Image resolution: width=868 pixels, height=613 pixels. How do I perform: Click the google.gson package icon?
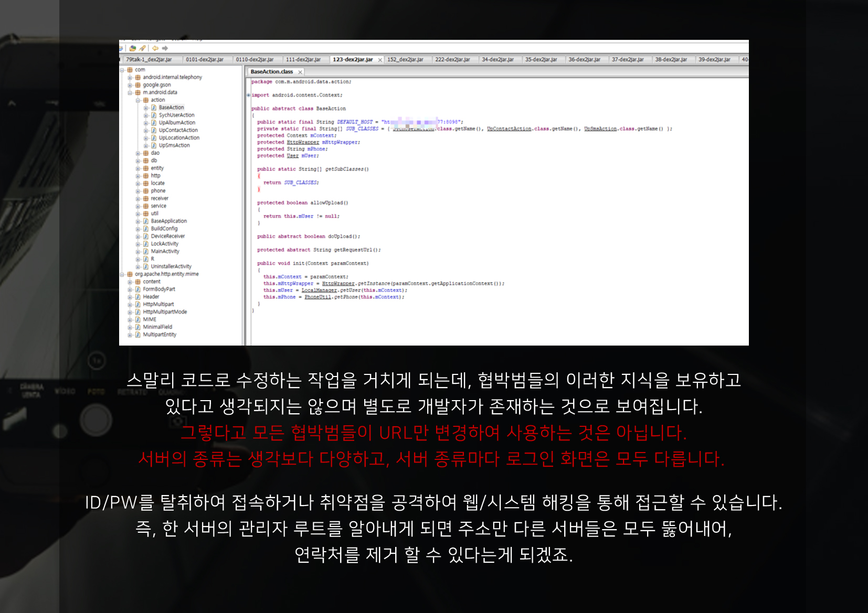coord(138,85)
